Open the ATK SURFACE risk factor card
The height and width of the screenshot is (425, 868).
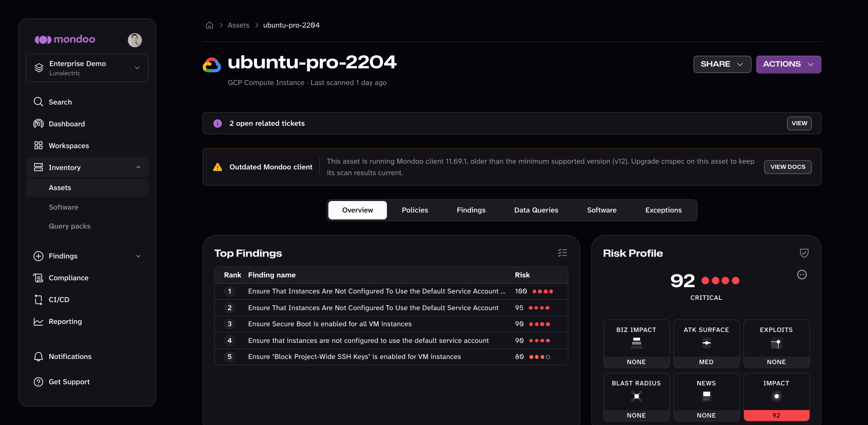[x=706, y=343]
